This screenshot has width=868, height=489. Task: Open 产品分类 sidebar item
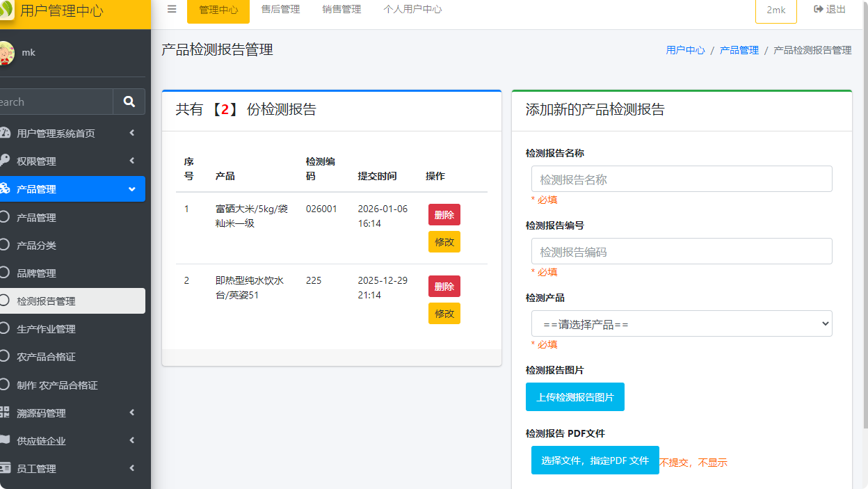click(72, 245)
